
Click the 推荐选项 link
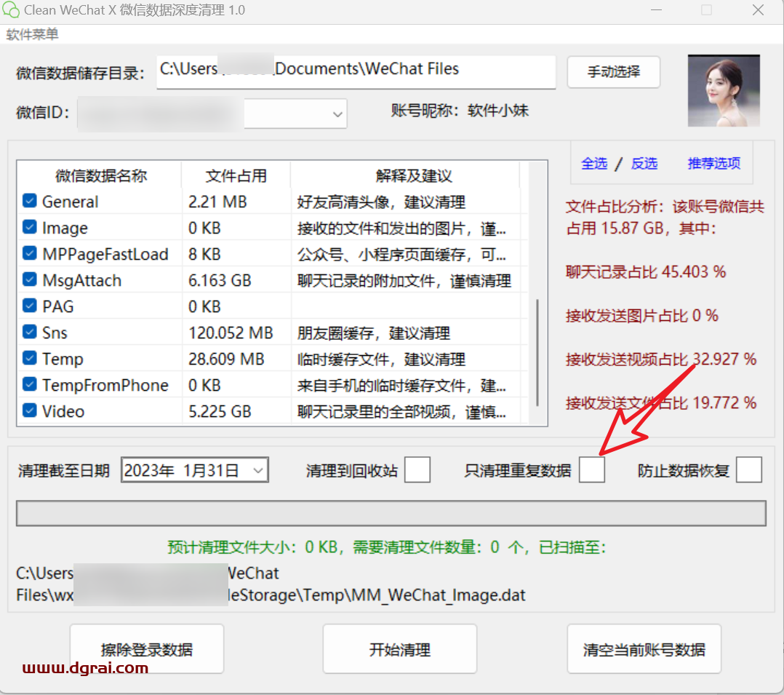coord(713,164)
